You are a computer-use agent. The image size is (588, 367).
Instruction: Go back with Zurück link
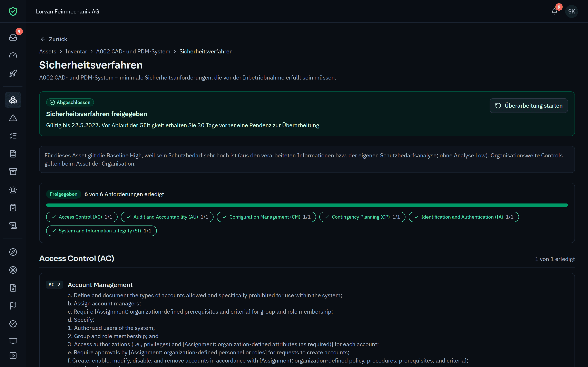point(54,39)
